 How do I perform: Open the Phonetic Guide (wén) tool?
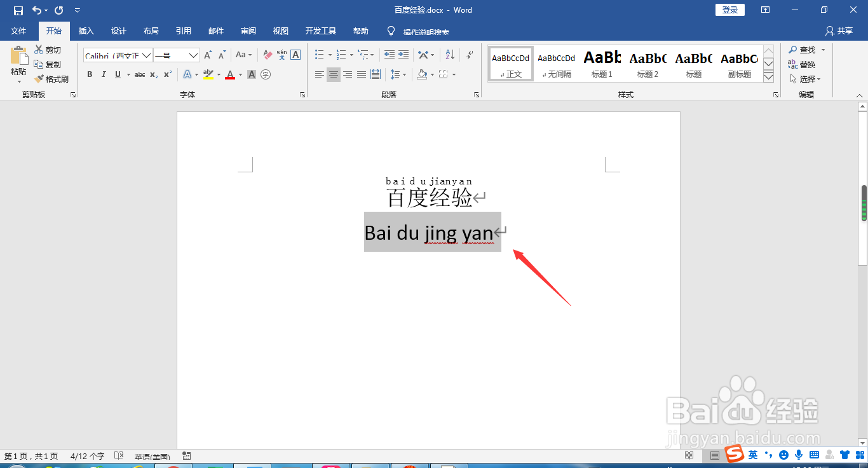[281, 55]
